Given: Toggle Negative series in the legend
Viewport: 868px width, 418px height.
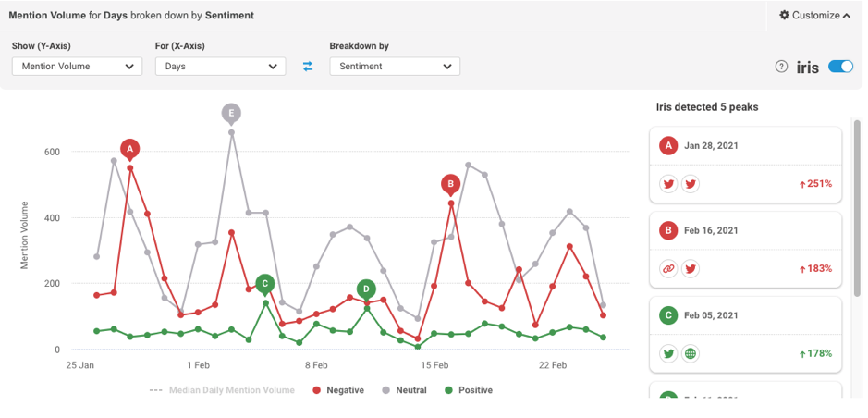Looking at the screenshot, I should click(338, 390).
